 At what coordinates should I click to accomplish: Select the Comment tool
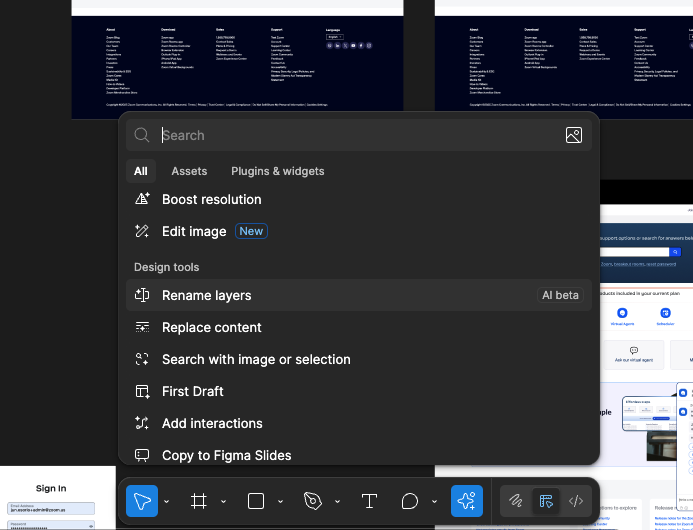point(410,501)
